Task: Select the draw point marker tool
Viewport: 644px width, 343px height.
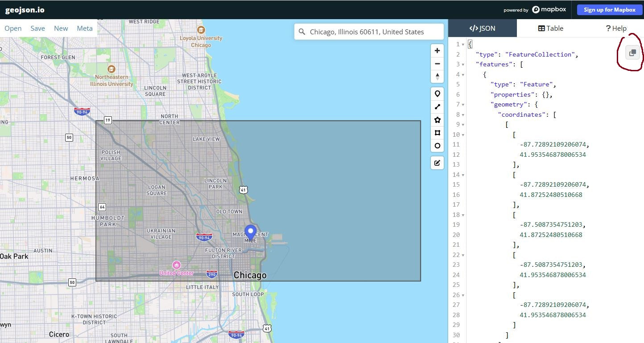Action: pos(437,94)
